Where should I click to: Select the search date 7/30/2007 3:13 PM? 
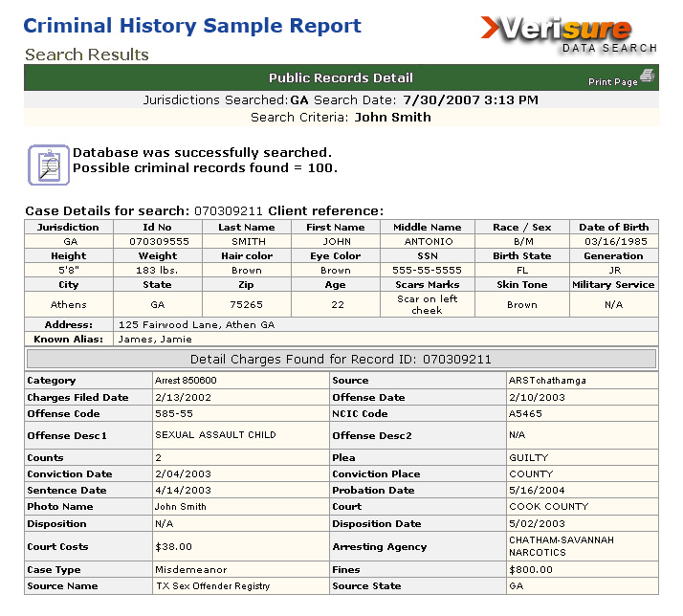pyautogui.click(x=469, y=100)
